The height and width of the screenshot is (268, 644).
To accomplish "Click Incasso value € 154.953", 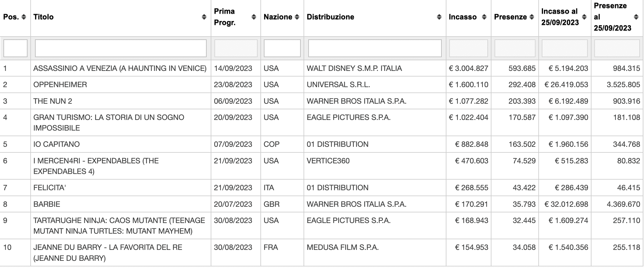I will tap(471, 248).
